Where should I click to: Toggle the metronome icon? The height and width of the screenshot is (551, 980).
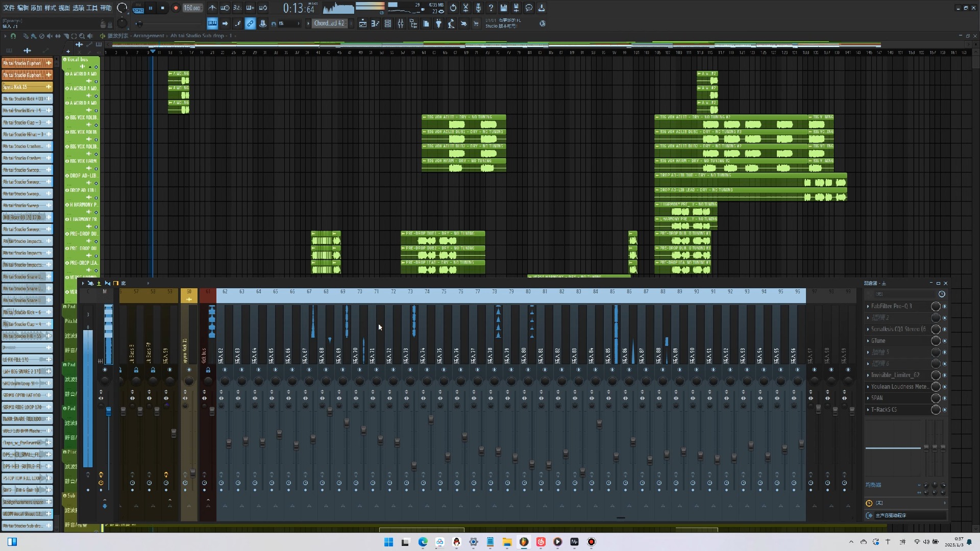coord(212,8)
